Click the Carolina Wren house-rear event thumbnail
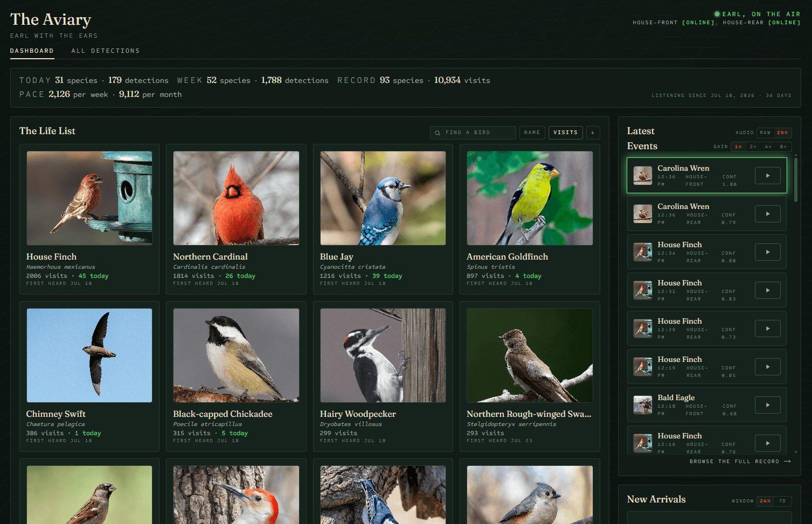 point(642,214)
